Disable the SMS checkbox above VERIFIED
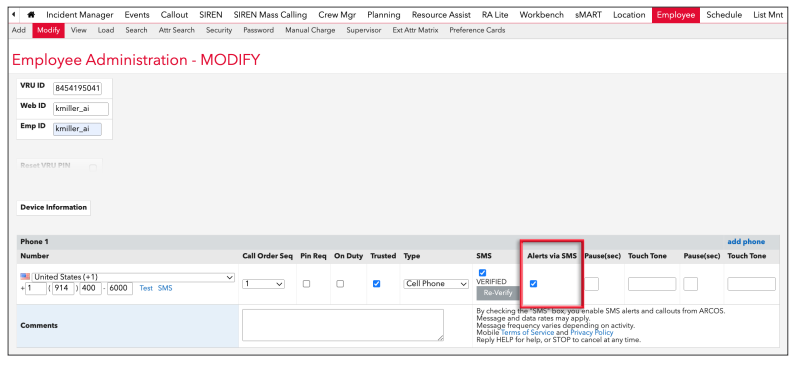 pos(482,273)
